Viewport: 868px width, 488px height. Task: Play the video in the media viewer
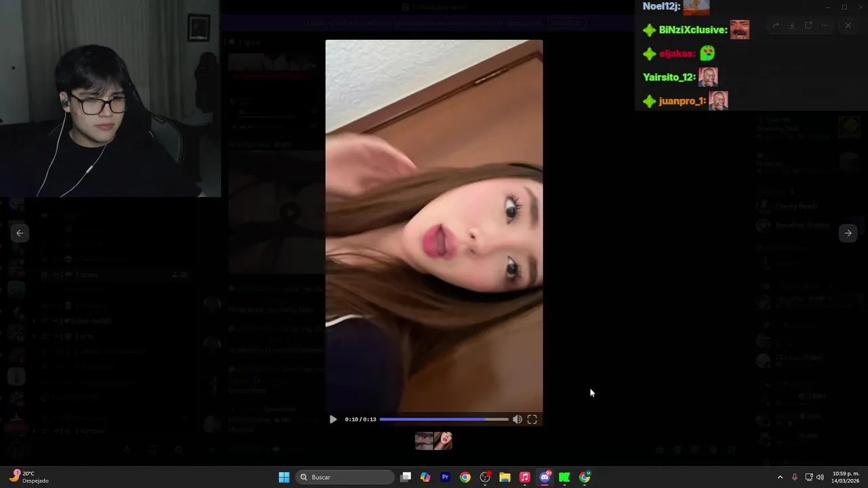pyautogui.click(x=333, y=420)
